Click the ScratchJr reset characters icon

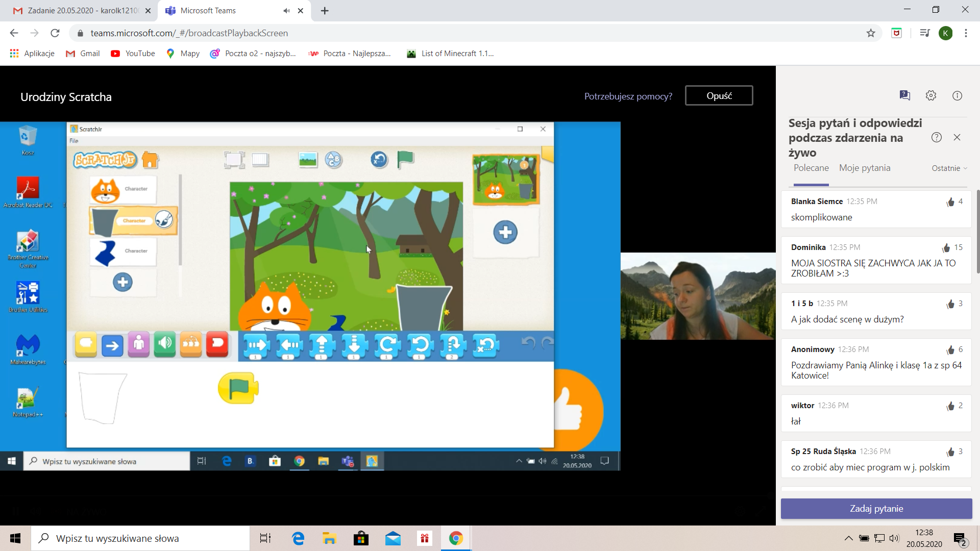(379, 160)
